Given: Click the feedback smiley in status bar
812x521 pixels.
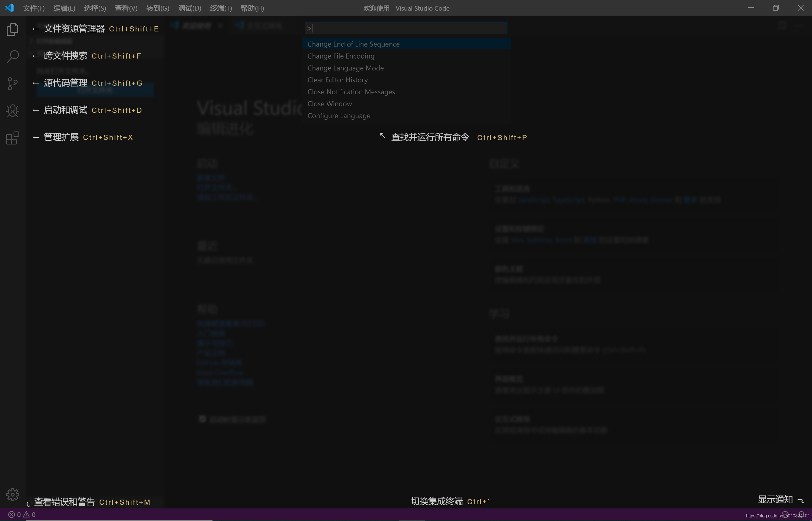Looking at the screenshot, I should [x=785, y=514].
